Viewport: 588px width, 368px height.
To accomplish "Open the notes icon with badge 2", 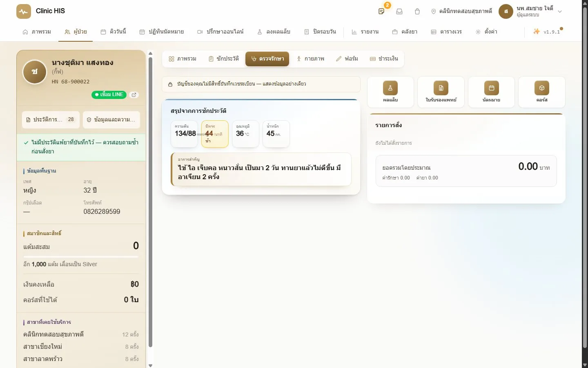I will (381, 11).
